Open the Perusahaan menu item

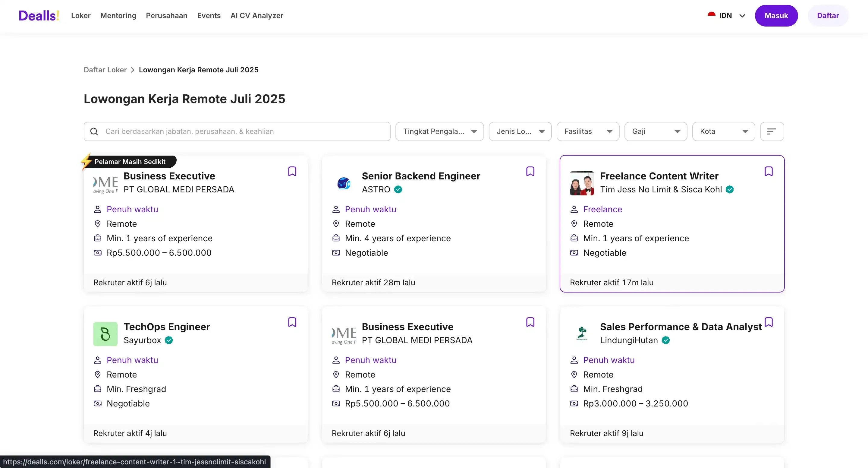pos(166,15)
